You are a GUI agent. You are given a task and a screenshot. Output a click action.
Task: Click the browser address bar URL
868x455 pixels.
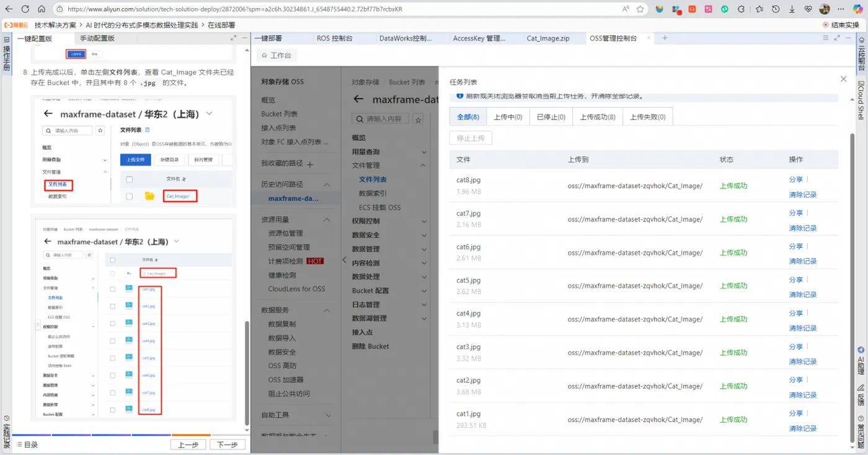coord(234,9)
